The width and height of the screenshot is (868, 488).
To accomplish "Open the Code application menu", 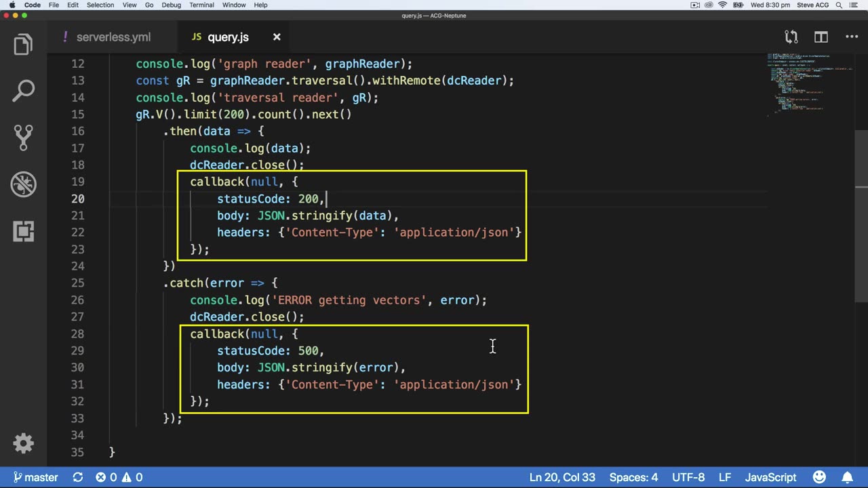I will pos(33,5).
